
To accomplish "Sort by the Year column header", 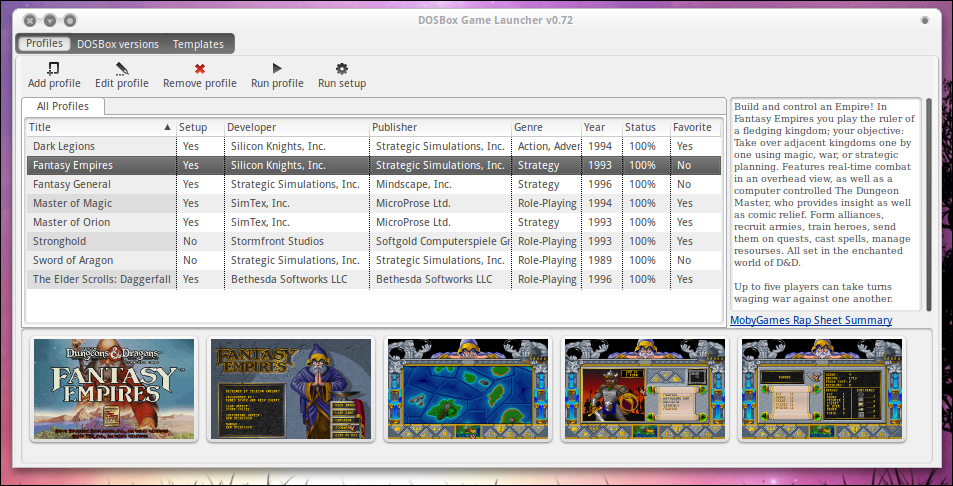I will 600,127.
